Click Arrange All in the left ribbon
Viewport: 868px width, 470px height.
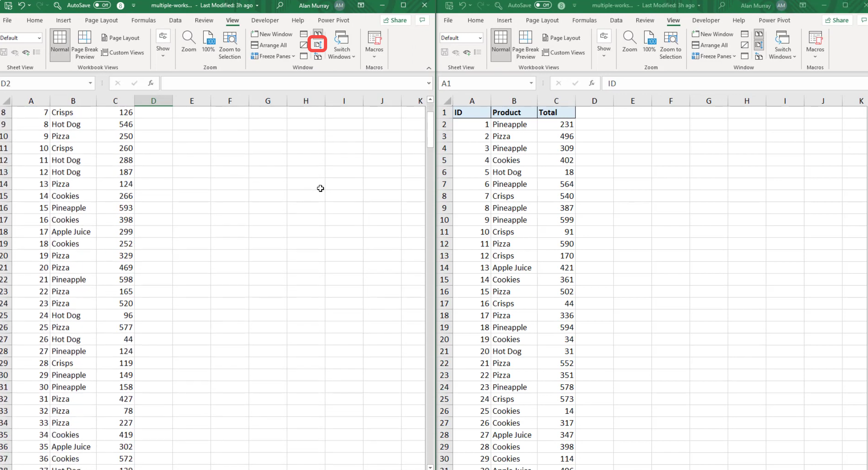click(269, 45)
